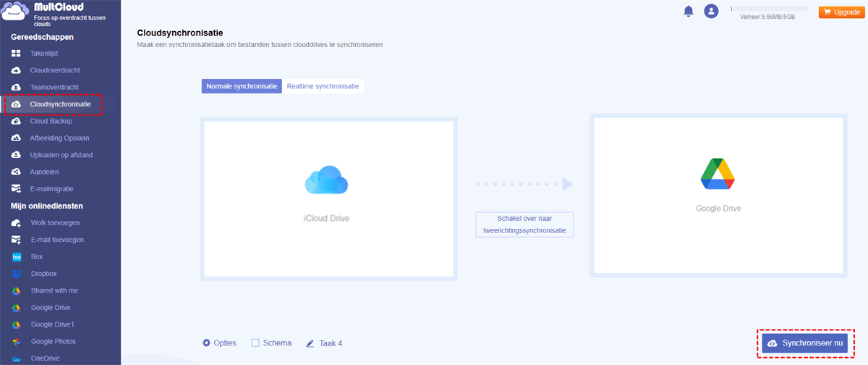
Task: Switch to Realtime synchronisatie tab
Action: pos(323,86)
